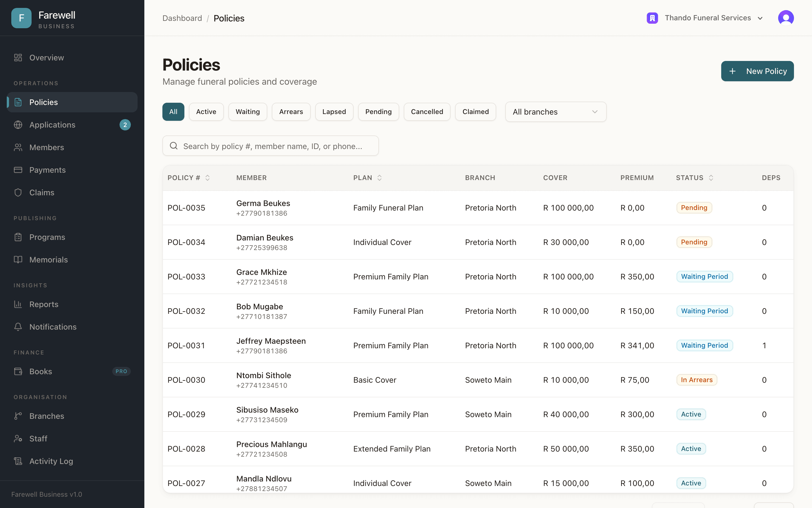Click the Memorials book icon
Viewport: 812px width, 508px height.
(18, 259)
